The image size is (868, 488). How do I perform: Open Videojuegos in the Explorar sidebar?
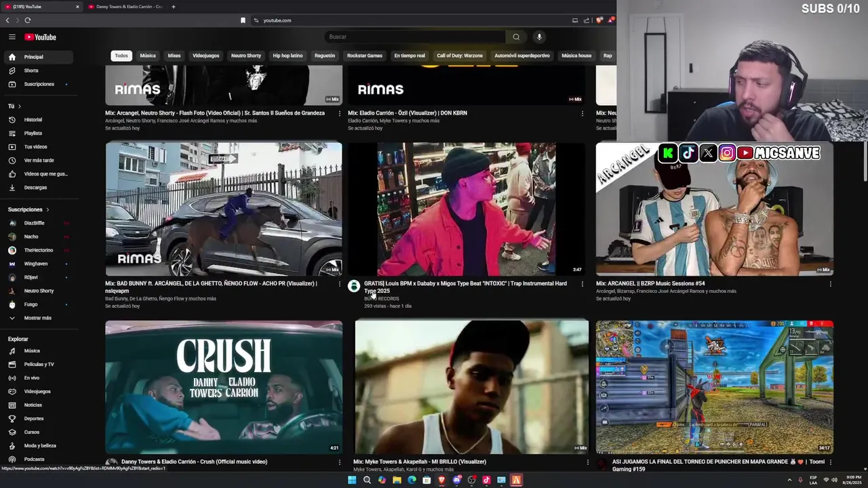click(x=38, y=391)
